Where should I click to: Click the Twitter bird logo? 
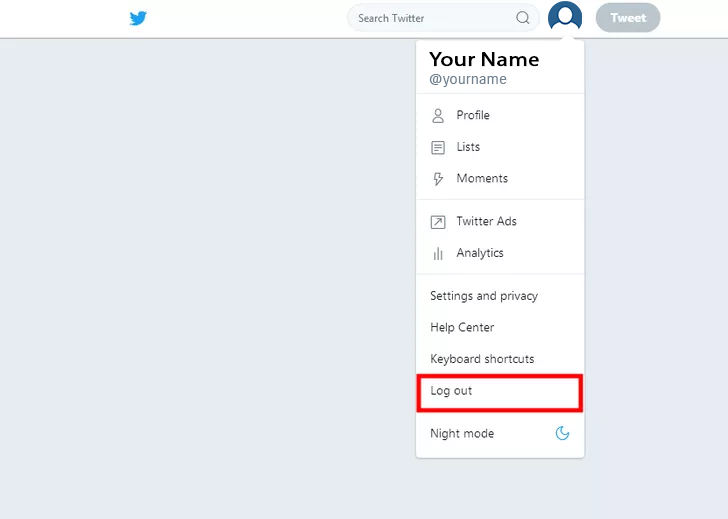(x=138, y=19)
